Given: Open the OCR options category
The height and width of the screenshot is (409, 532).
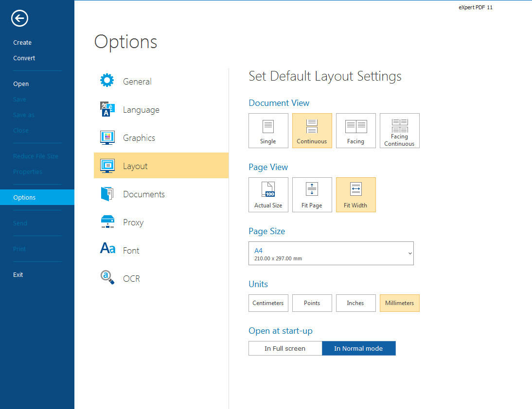Looking at the screenshot, I should [161, 278].
